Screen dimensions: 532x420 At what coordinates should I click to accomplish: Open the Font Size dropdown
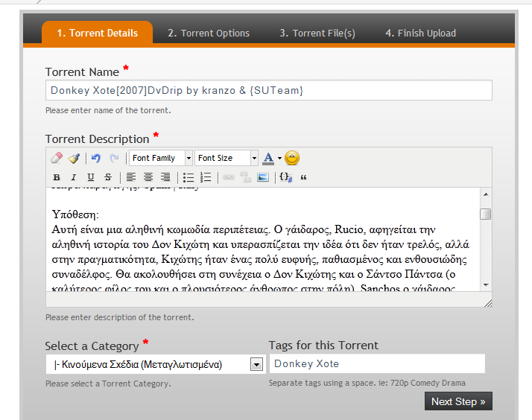click(x=227, y=158)
